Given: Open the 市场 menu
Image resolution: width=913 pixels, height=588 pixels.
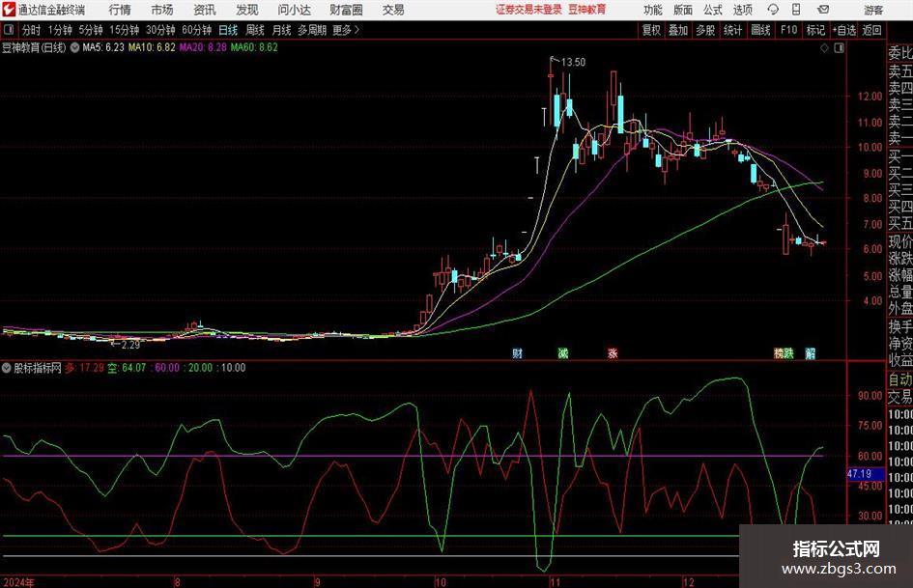Looking at the screenshot, I should click(162, 10).
